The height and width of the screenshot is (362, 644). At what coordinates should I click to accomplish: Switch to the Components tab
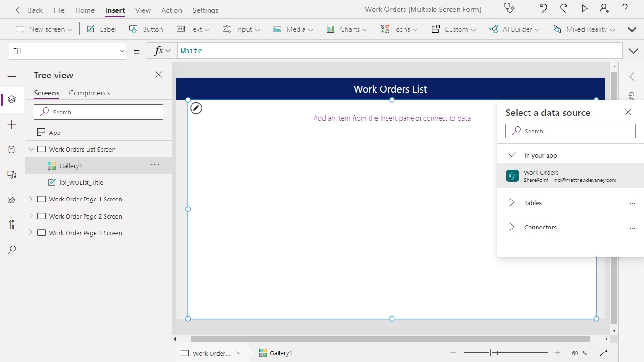coord(89,93)
